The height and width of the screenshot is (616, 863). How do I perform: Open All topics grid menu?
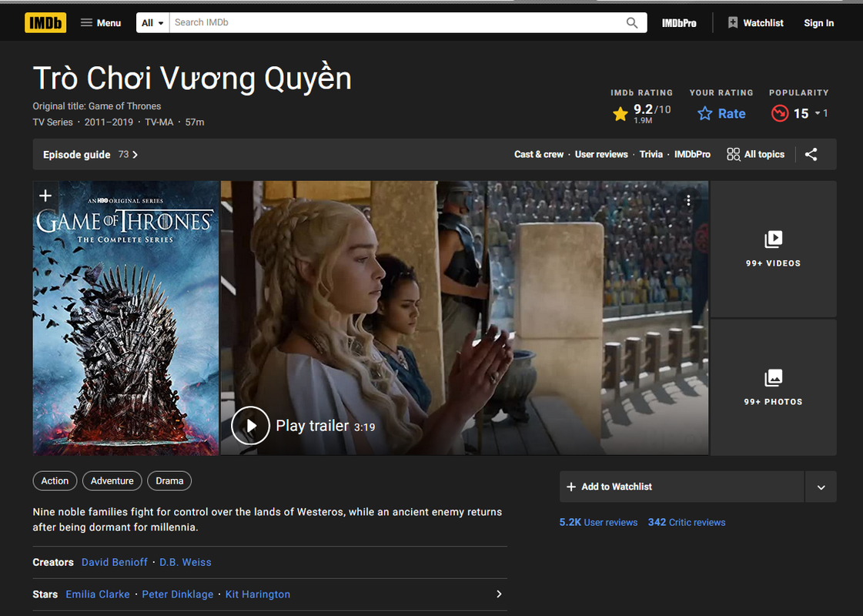(755, 154)
